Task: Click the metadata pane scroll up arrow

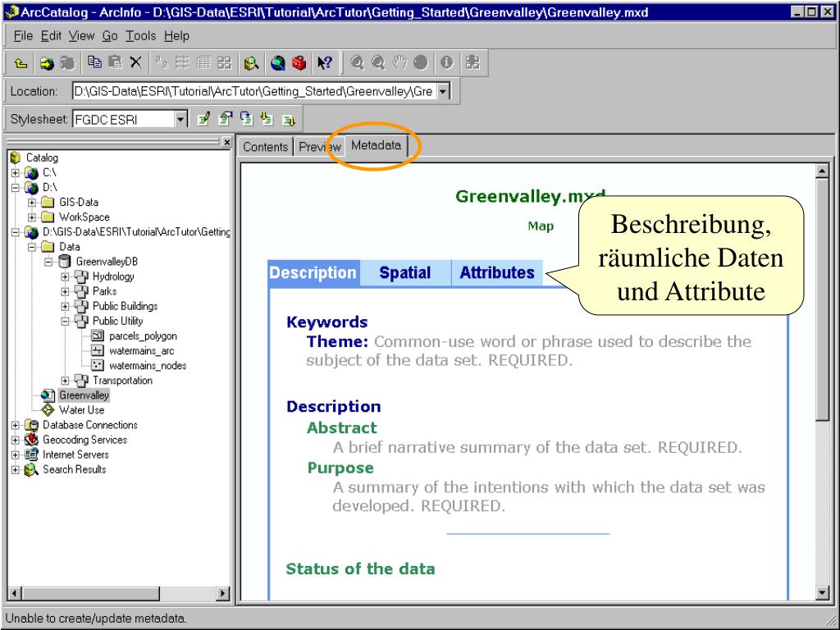Action: 822,171
